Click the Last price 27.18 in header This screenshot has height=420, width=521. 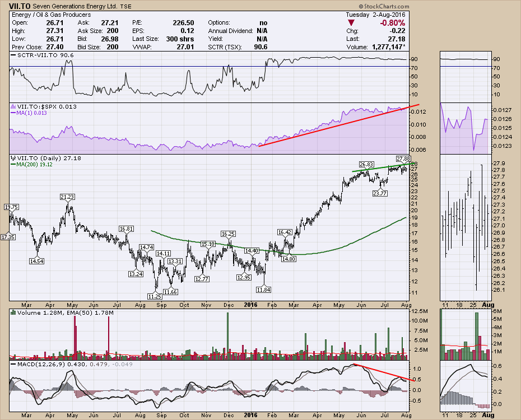(397, 39)
